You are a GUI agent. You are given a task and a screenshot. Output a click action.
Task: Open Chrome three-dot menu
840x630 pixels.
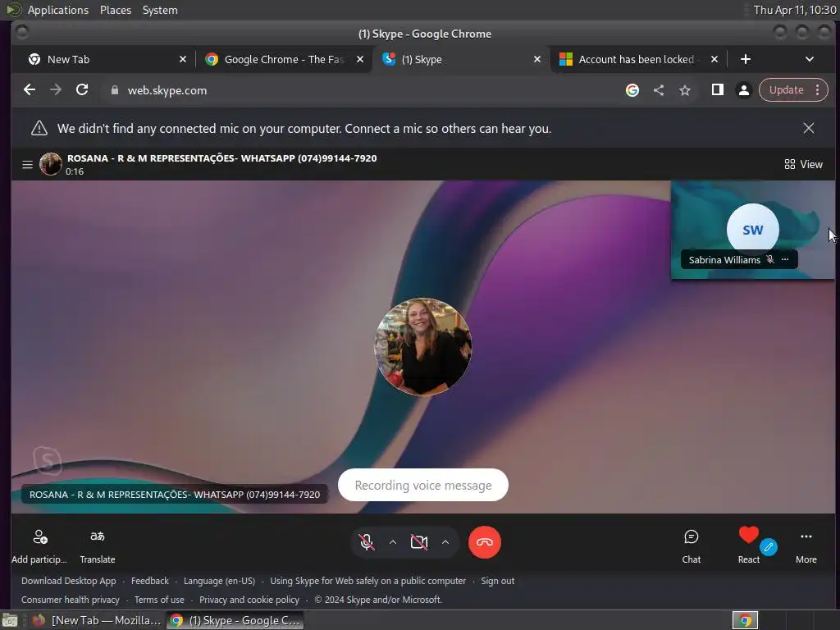817,90
